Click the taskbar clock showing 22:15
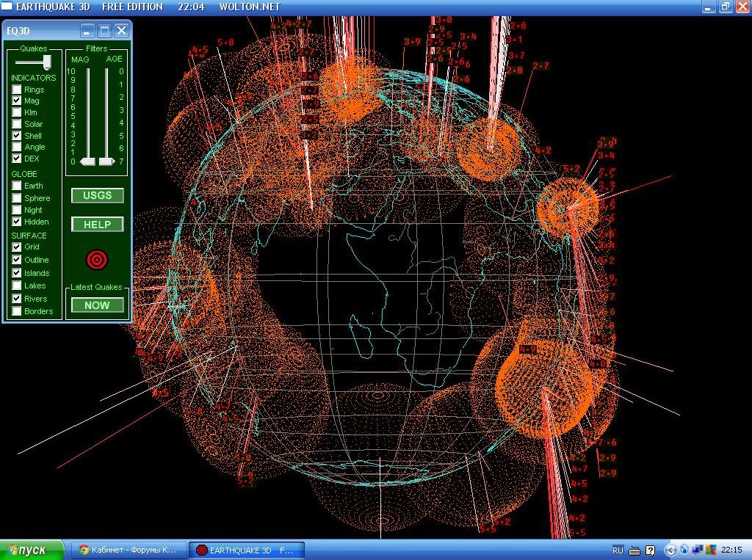Viewport: 752px width, 560px height. click(x=732, y=550)
